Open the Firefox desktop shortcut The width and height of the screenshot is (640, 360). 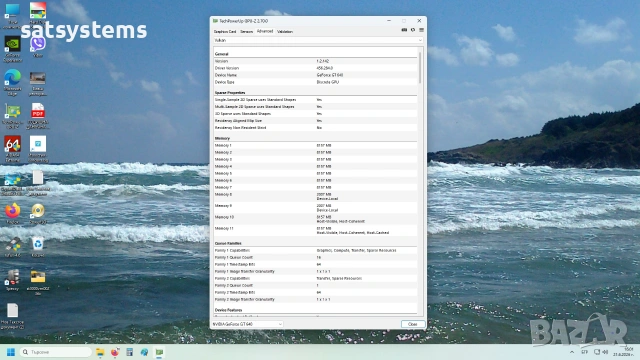click(13, 213)
